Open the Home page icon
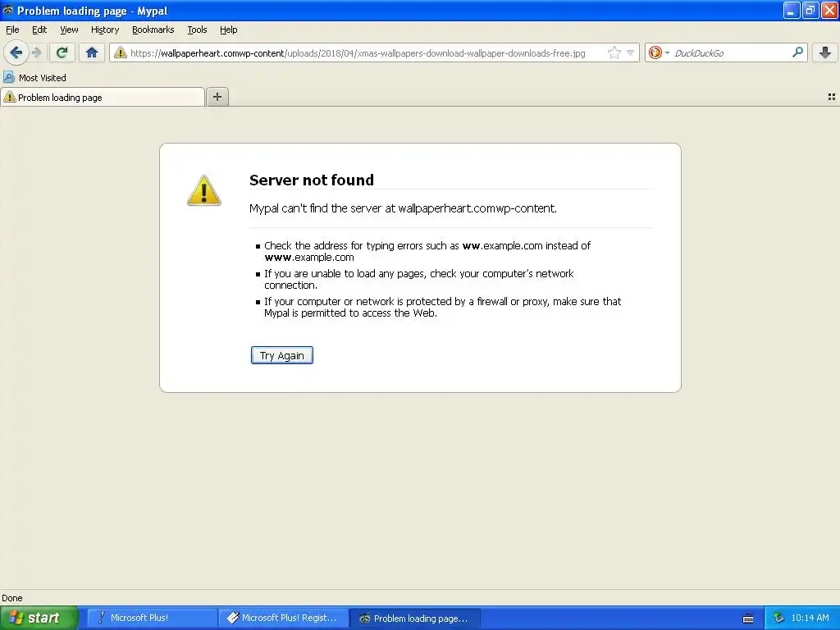This screenshot has width=840, height=630. click(x=92, y=52)
